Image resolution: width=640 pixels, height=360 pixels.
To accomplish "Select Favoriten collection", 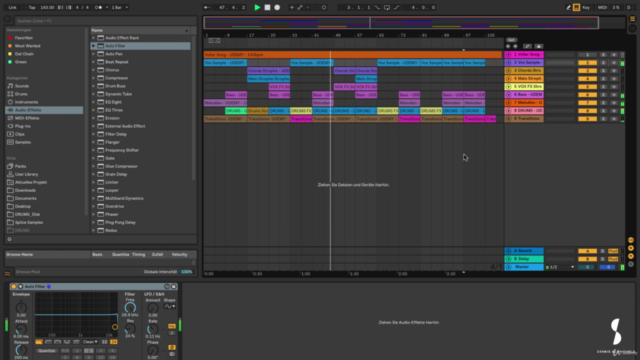I will coord(24,38).
